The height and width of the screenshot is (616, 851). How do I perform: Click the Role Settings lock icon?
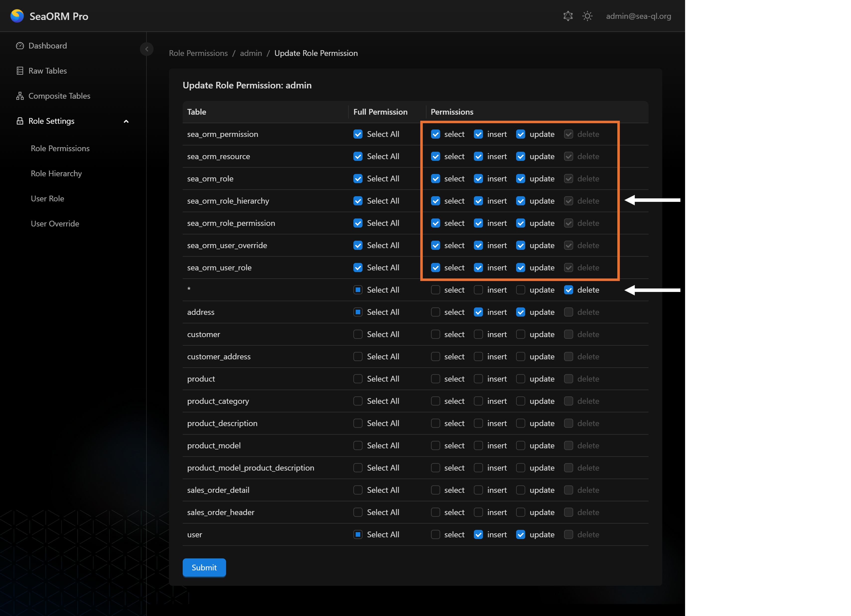[x=20, y=121]
